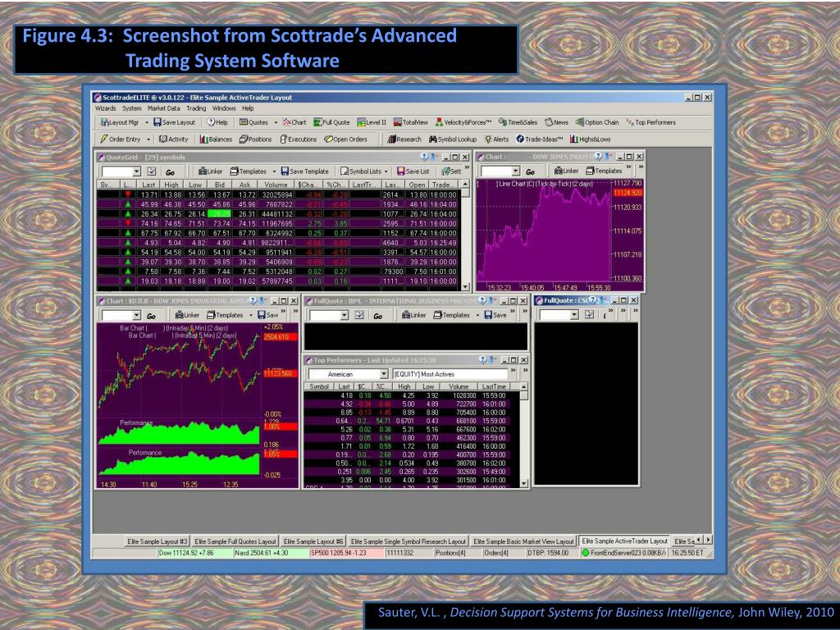Screen dimensions: 840x630
Task: Open the Windows menu
Action: (x=224, y=108)
